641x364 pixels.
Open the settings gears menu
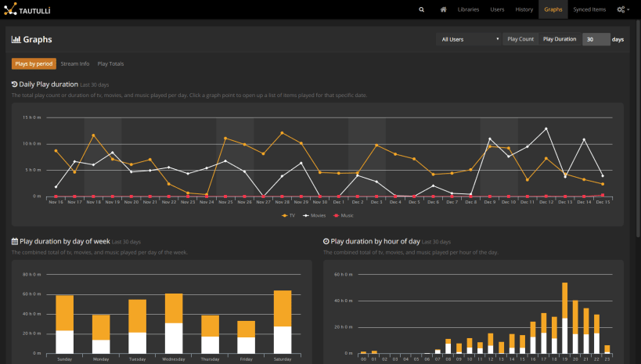click(x=623, y=9)
